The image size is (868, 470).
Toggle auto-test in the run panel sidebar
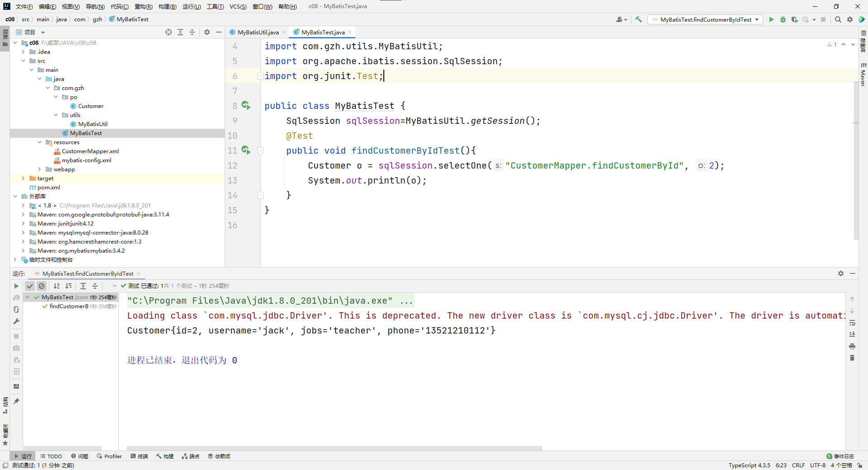[x=16, y=310]
